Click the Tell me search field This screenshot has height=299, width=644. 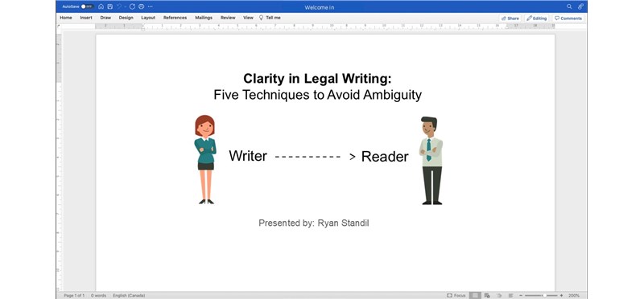tap(273, 18)
